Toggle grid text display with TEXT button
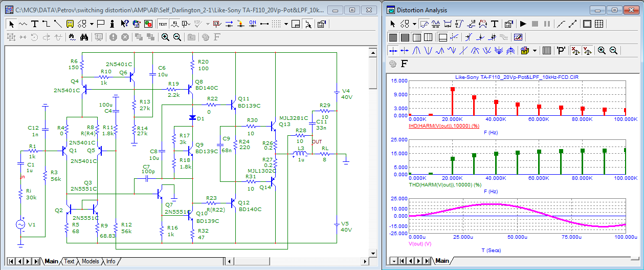644x270 pixels. tap(163, 24)
